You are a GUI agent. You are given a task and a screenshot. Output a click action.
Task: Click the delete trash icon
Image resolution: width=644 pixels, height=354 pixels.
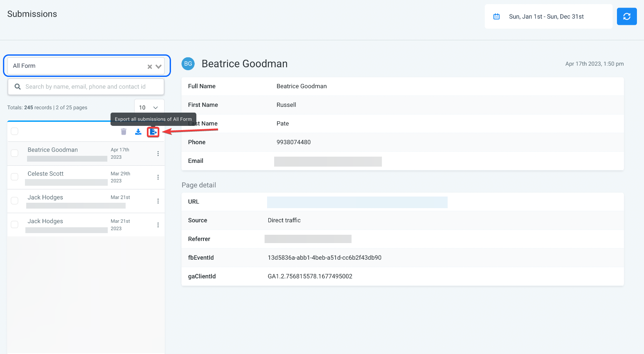click(124, 132)
